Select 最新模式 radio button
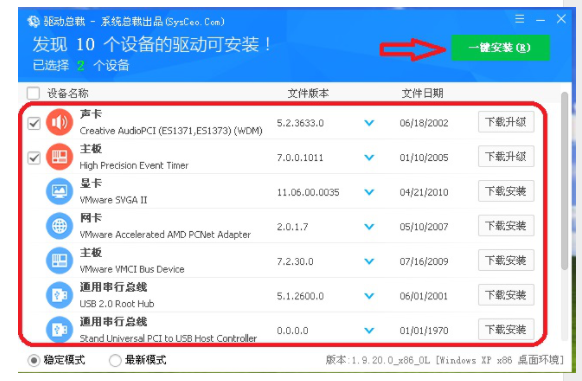 point(115,360)
